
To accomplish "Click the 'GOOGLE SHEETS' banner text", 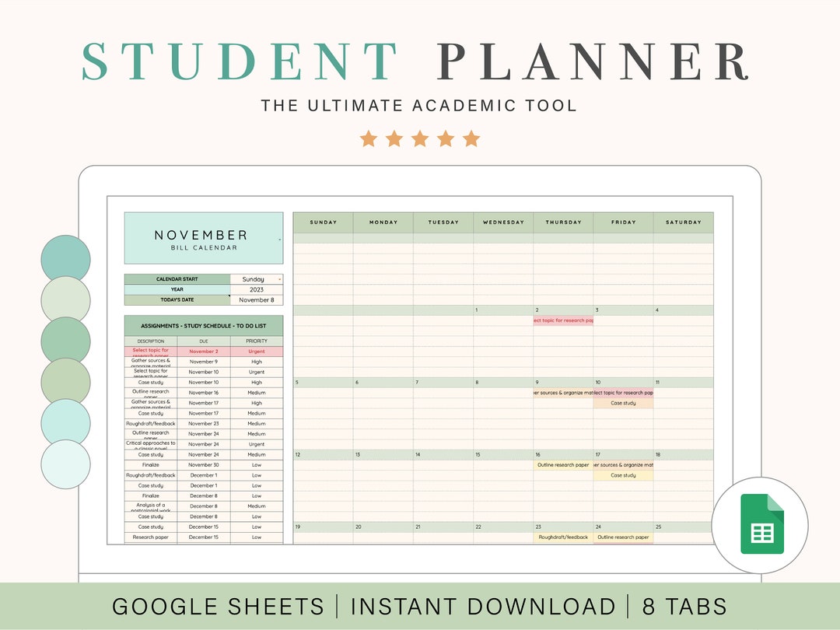I will [x=218, y=607].
